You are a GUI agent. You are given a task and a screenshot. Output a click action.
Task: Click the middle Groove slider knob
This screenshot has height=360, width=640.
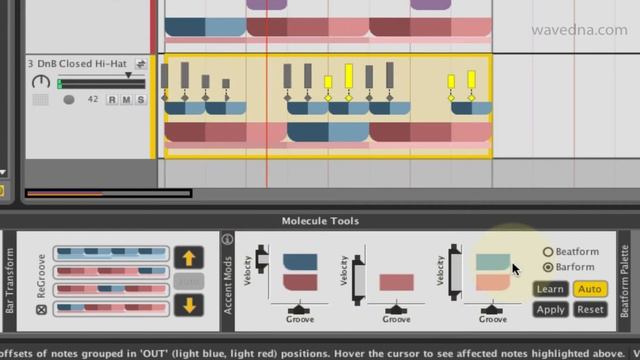coord(396,309)
